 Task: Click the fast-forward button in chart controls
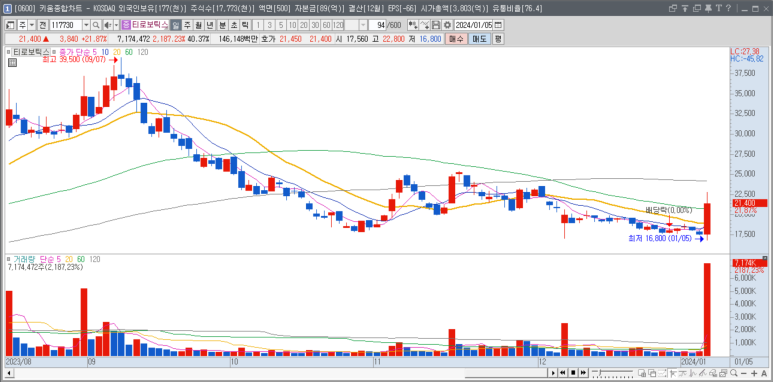[x=584, y=373]
